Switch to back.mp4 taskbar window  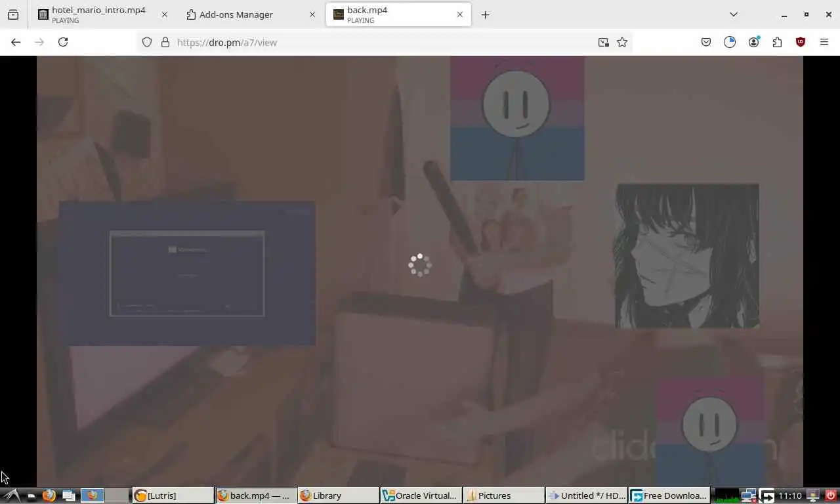(x=256, y=495)
